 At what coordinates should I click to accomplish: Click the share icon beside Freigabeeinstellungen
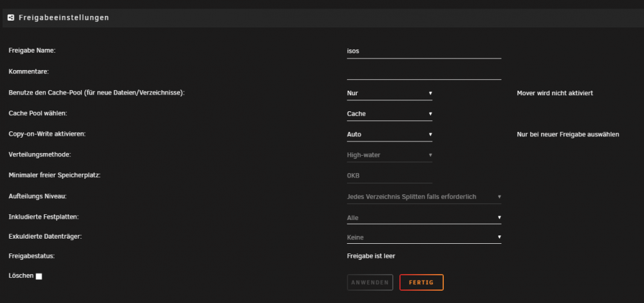coord(11,17)
